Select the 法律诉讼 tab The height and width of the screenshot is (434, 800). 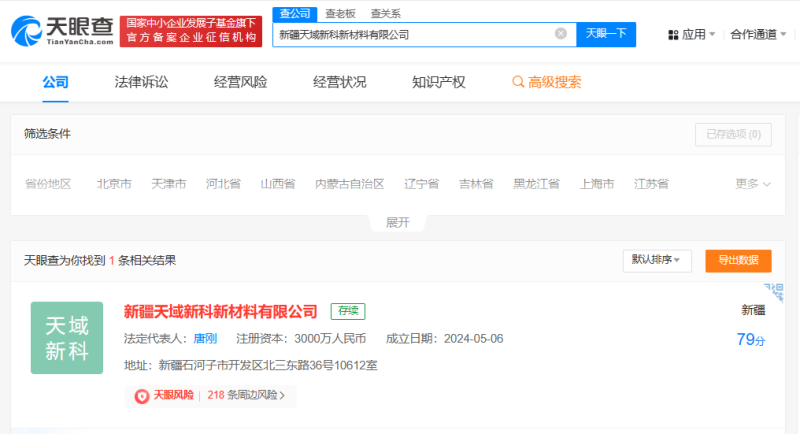(x=141, y=82)
